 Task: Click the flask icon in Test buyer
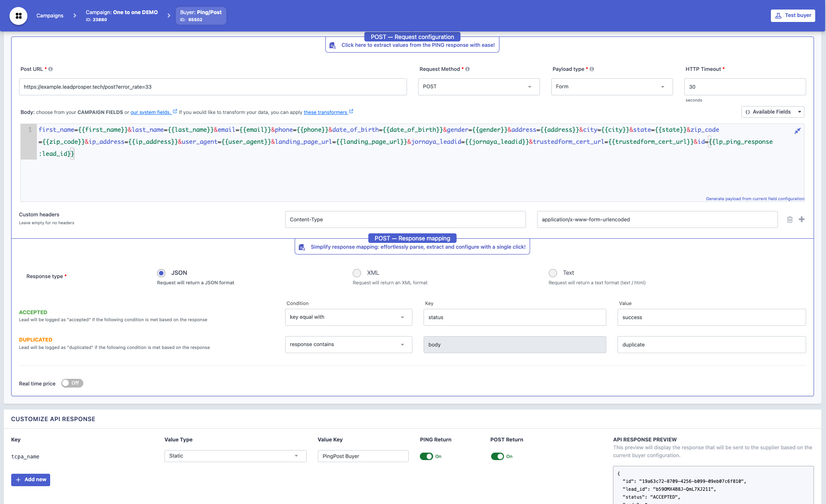pyautogui.click(x=778, y=15)
